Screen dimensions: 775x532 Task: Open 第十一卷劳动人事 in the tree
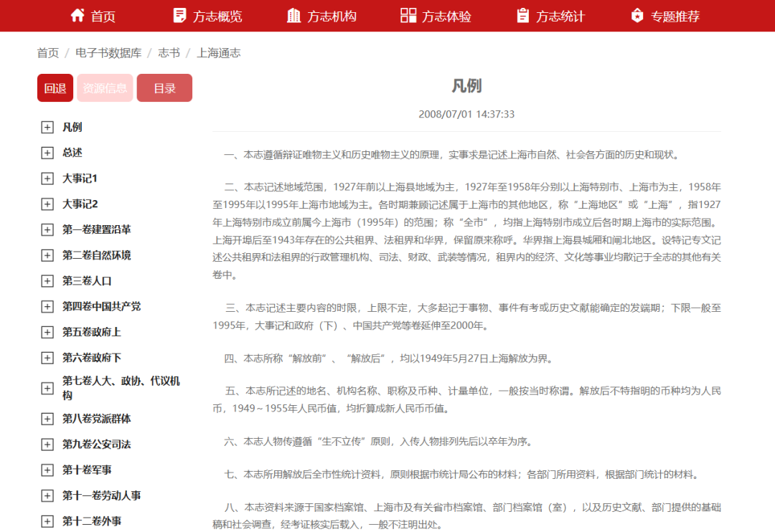tap(101, 496)
